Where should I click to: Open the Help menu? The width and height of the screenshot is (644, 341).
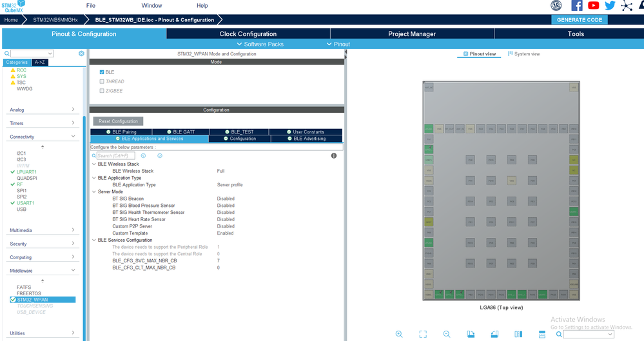point(202,5)
